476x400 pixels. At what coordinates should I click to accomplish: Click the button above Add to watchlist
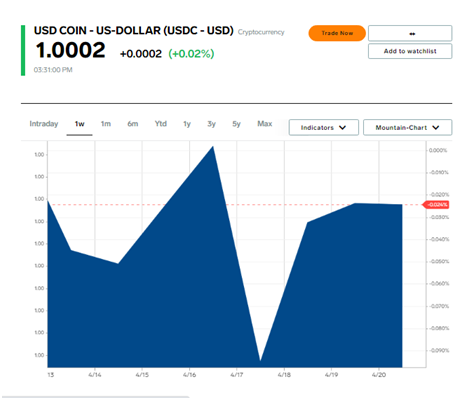coord(410,33)
